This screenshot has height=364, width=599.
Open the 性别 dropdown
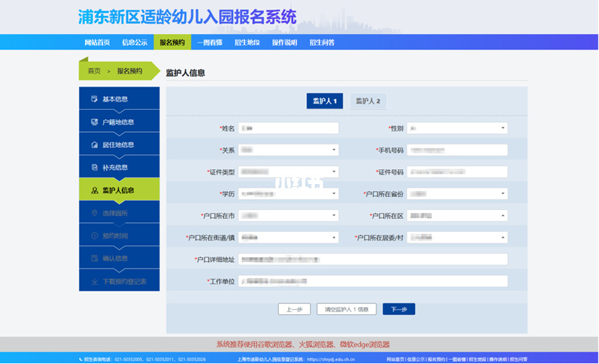point(457,128)
